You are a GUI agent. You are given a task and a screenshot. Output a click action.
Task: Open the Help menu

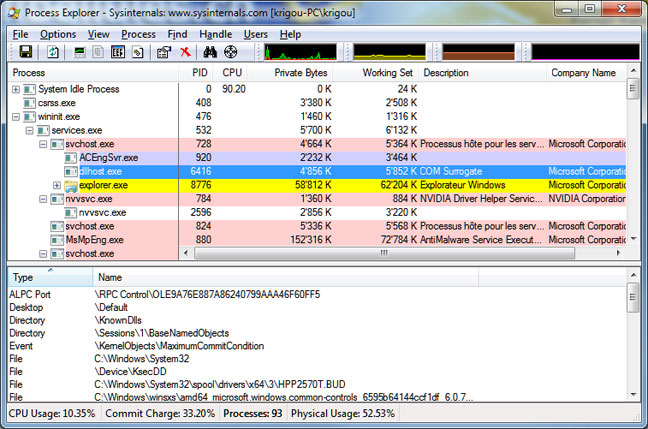pos(290,34)
